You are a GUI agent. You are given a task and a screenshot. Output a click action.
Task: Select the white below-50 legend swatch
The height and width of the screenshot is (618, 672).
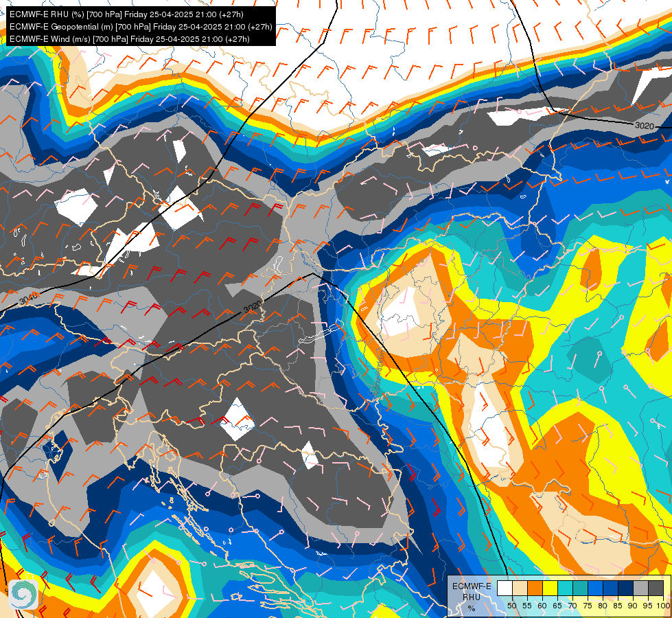pos(505,588)
